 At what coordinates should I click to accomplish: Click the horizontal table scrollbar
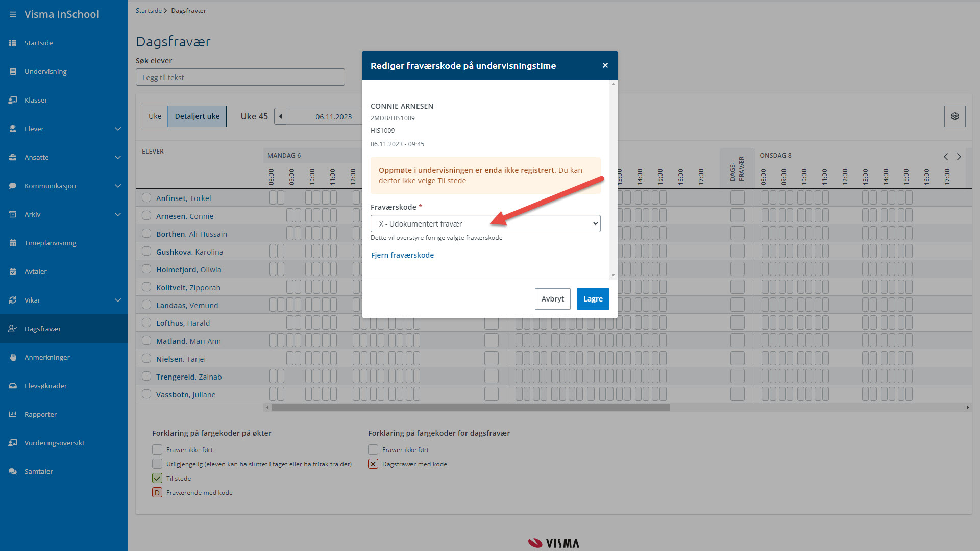tap(471, 408)
